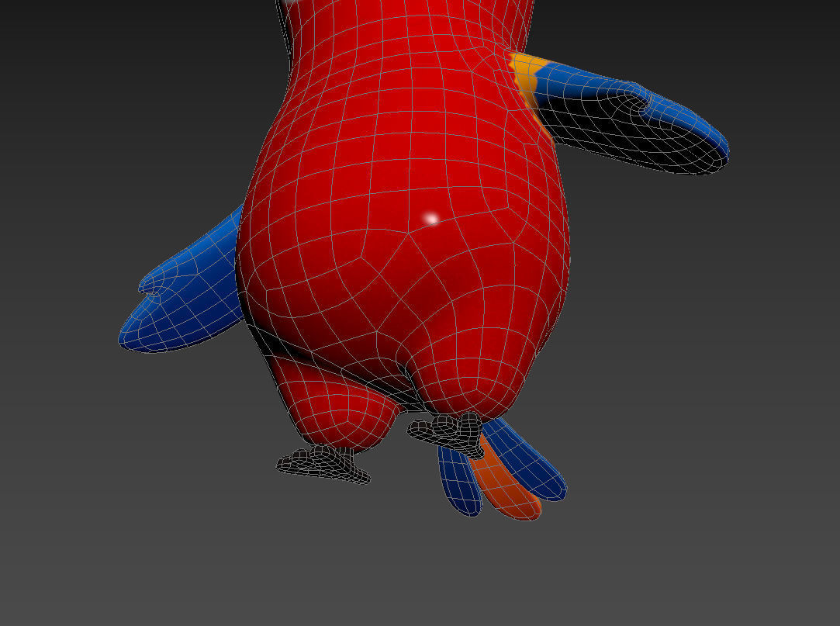This screenshot has height=626, width=840.
Task: Click the orange shoulder patch on the wing
Action: point(527,78)
